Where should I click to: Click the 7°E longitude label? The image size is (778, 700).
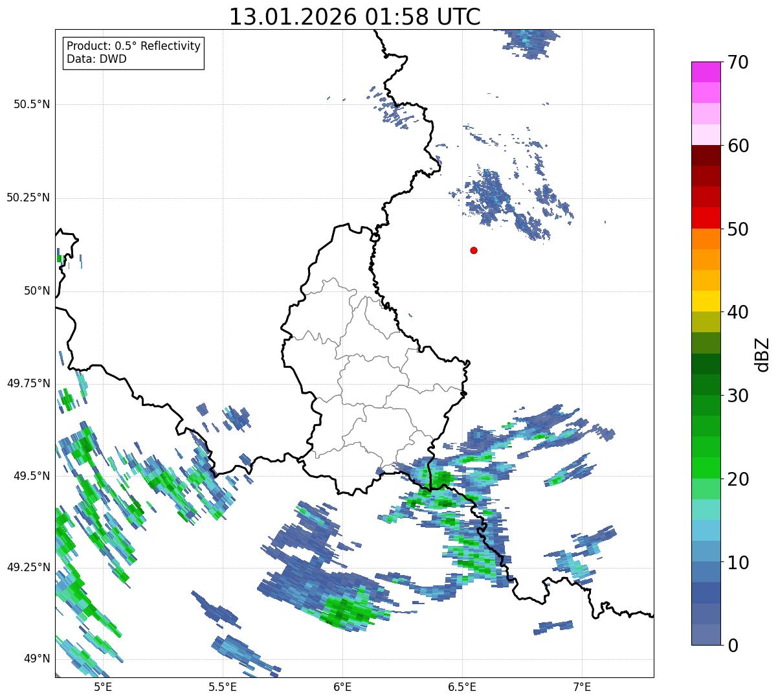(x=583, y=686)
